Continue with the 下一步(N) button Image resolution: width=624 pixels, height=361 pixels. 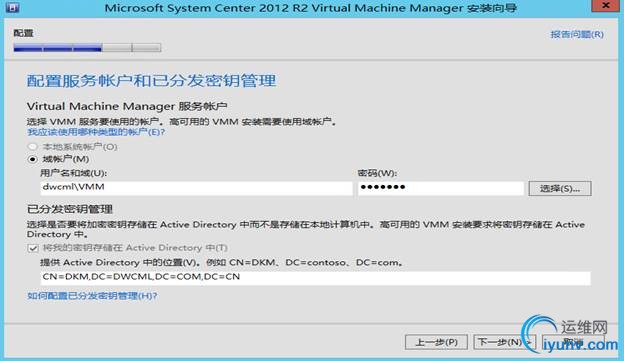[x=505, y=342]
